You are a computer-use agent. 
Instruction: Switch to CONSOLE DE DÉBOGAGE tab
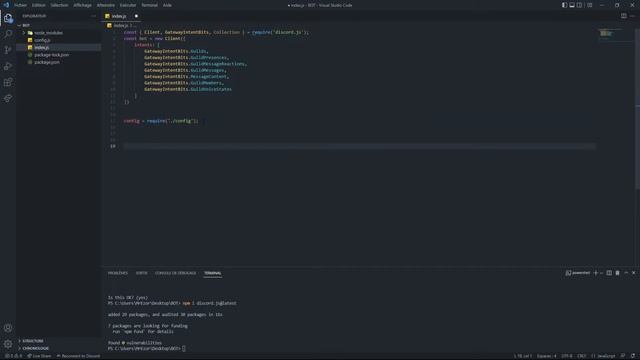tap(176, 273)
